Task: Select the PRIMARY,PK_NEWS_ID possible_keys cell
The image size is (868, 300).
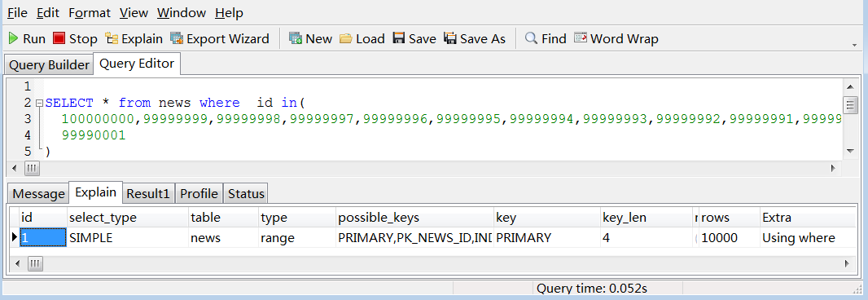Action: (414, 238)
